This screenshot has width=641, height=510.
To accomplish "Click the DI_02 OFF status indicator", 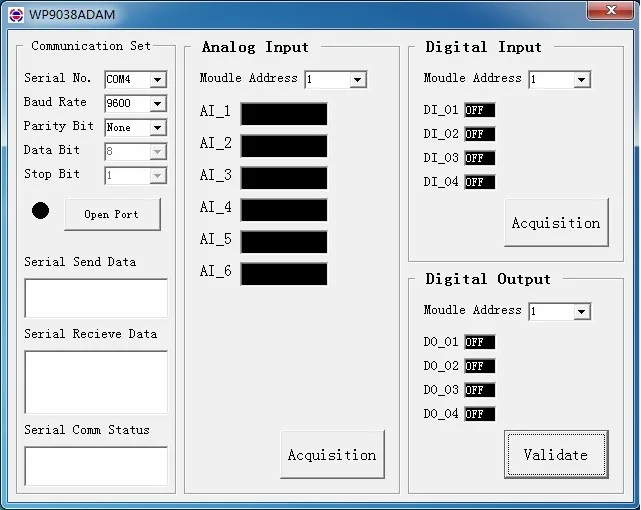I will (480, 134).
